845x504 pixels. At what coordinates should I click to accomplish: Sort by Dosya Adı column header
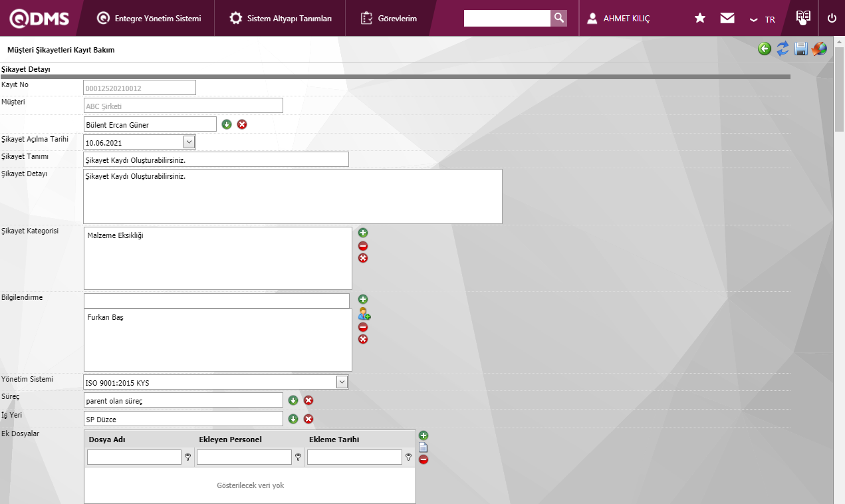pos(106,440)
